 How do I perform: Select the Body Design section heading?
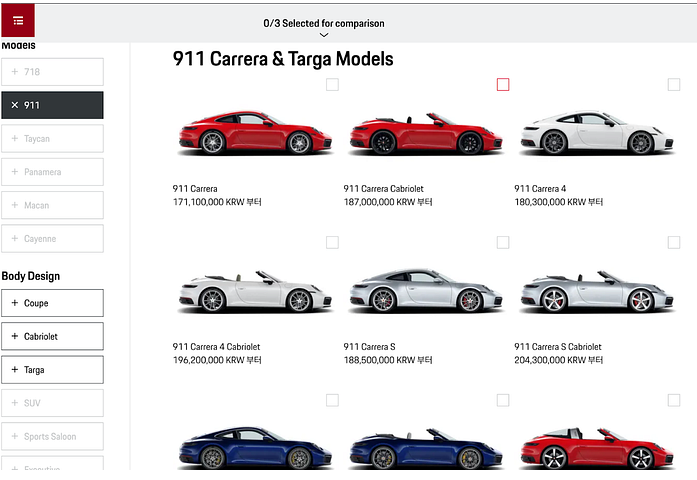pyautogui.click(x=31, y=276)
